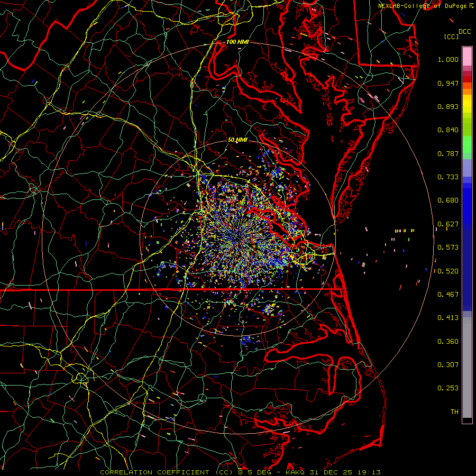Click the 19:13 timestamp in the caption
The image size is (476, 476).
[x=368, y=472]
